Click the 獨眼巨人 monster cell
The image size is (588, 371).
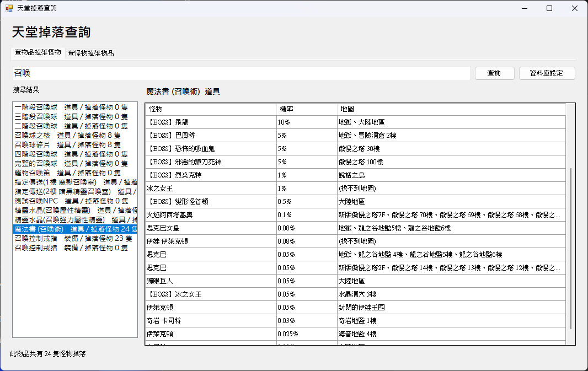pos(211,281)
